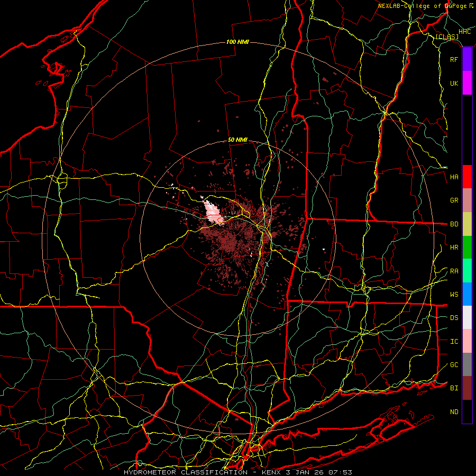Image resolution: width=476 pixels, height=476 pixels.
Task: Click the GC legend label
Action: [454, 365]
